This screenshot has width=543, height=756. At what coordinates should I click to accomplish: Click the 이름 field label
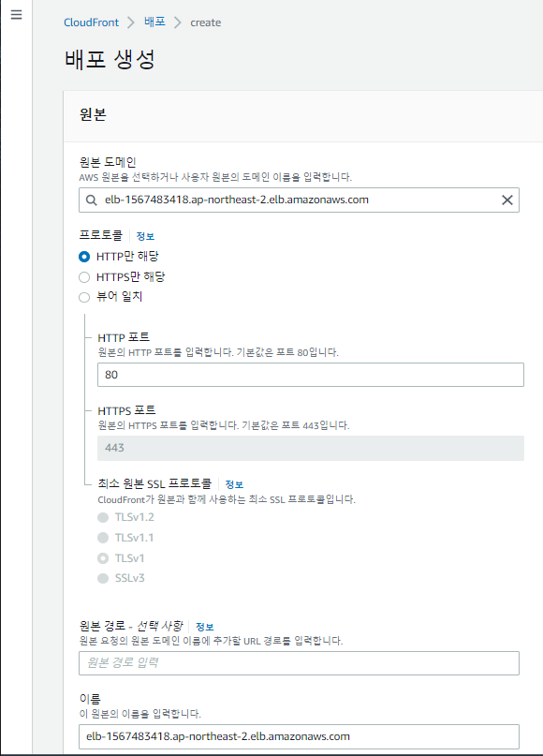[x=90, y=699]
